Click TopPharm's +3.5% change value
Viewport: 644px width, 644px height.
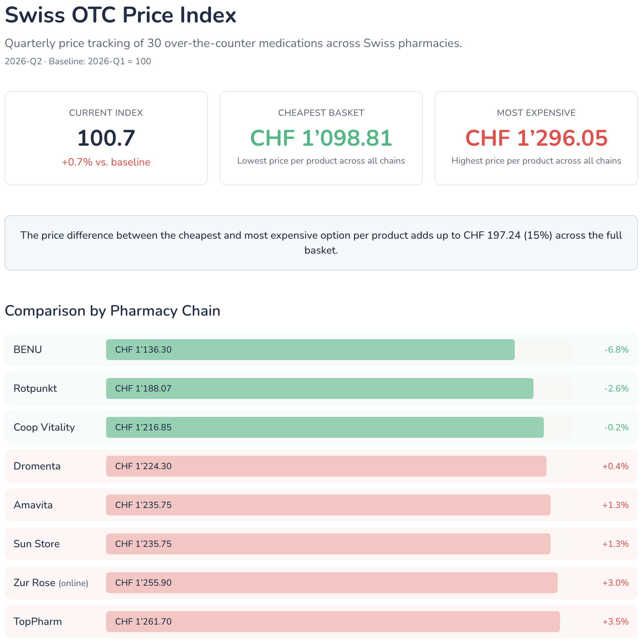615,622
